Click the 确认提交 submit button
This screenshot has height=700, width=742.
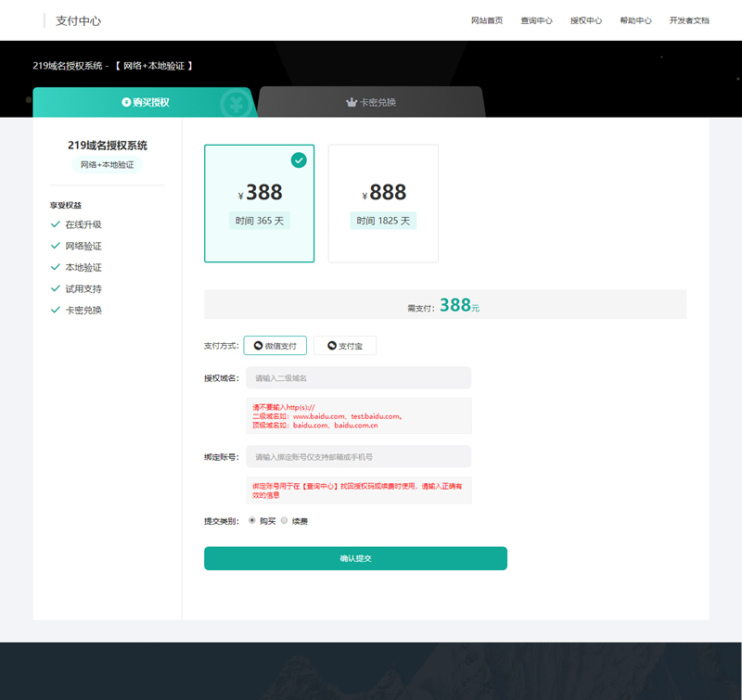355,558
